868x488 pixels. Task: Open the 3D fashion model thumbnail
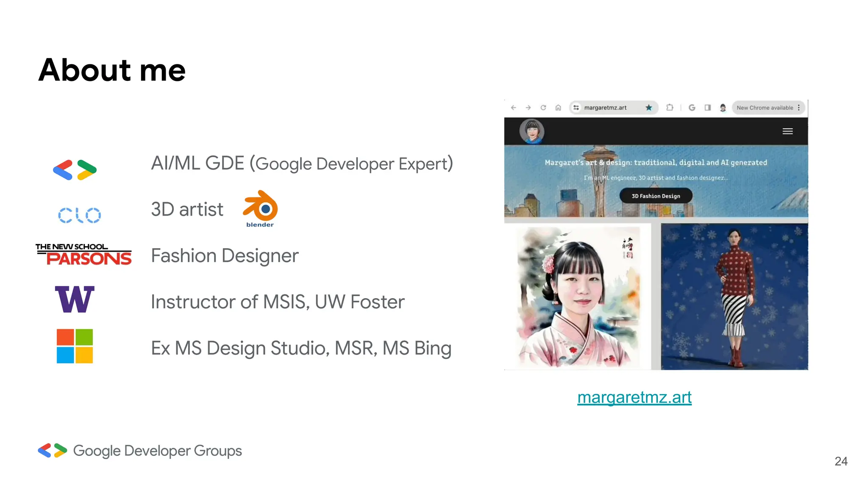(x=734, y=297)
